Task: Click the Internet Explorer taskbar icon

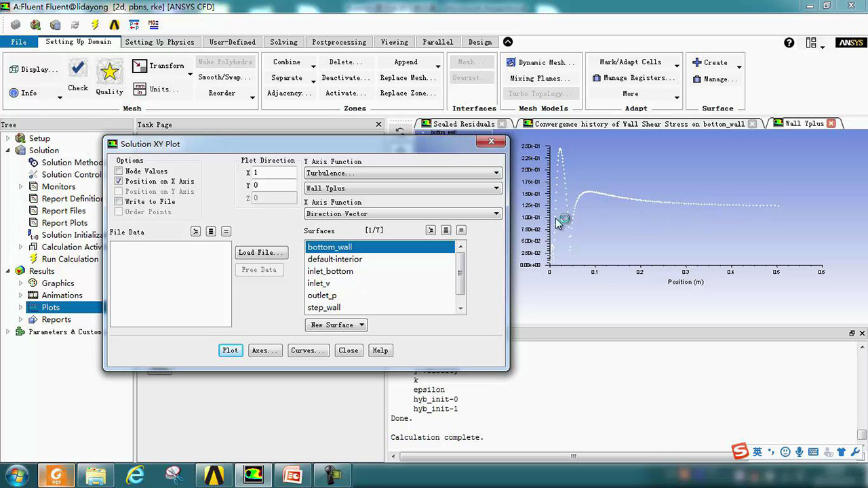Action: coord(136,474)
